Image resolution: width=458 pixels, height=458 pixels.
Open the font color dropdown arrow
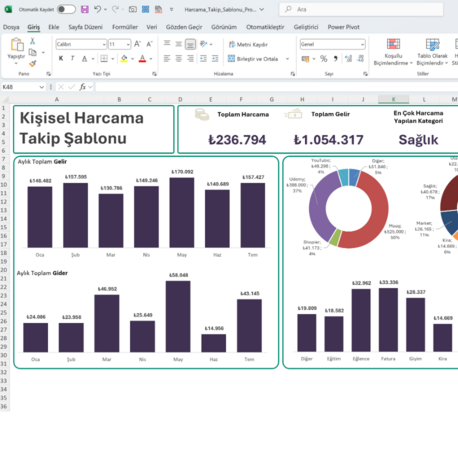click(151, 59)
